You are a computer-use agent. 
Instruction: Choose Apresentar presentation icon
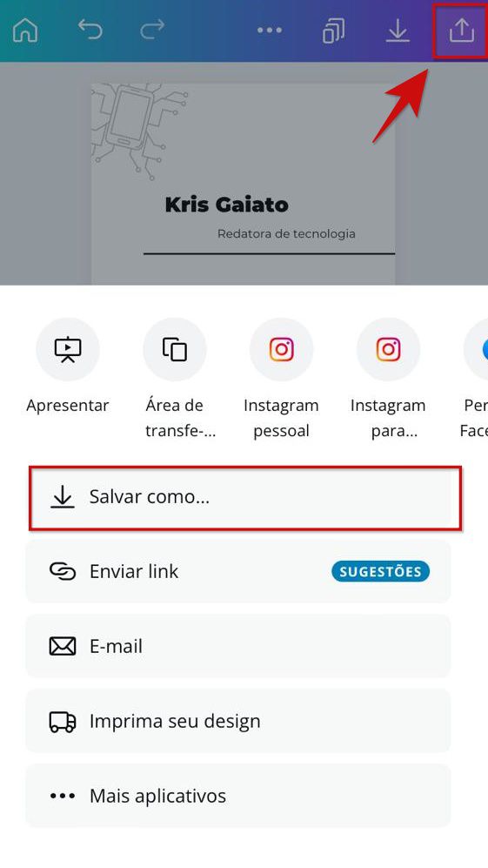[68, 349]
